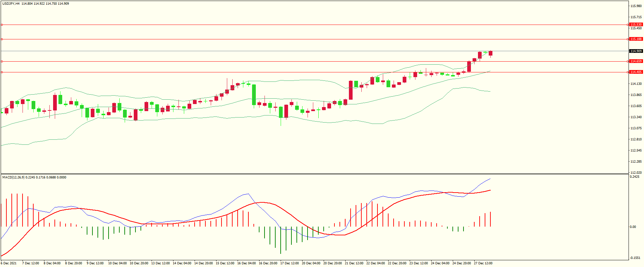
Task: Click the left anchor square of the 115.530 line
Action: pos(2,25)
